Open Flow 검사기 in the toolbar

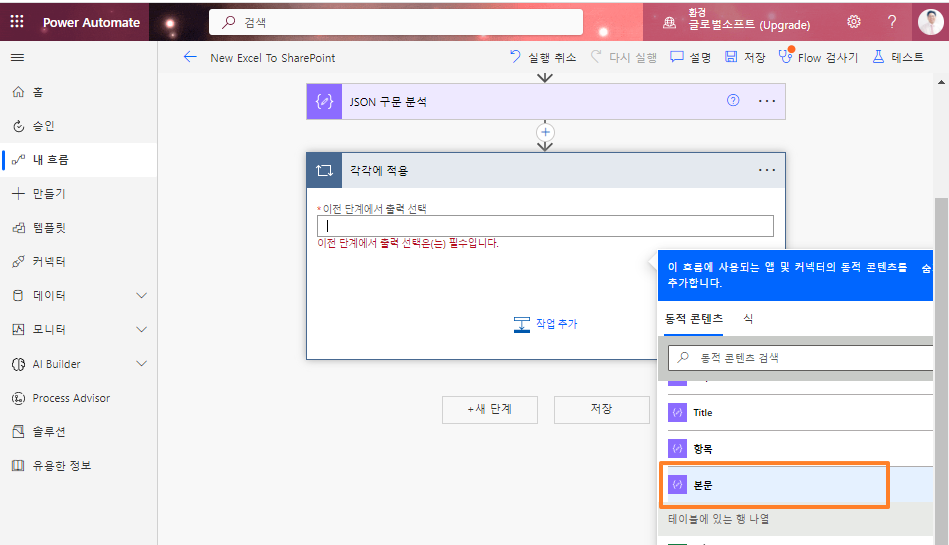818,57
